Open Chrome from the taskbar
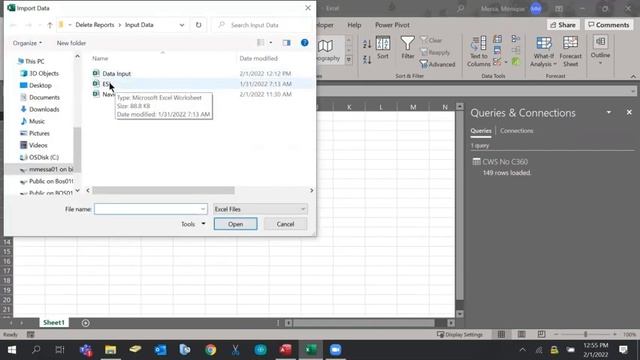 (x=211, y=350)
